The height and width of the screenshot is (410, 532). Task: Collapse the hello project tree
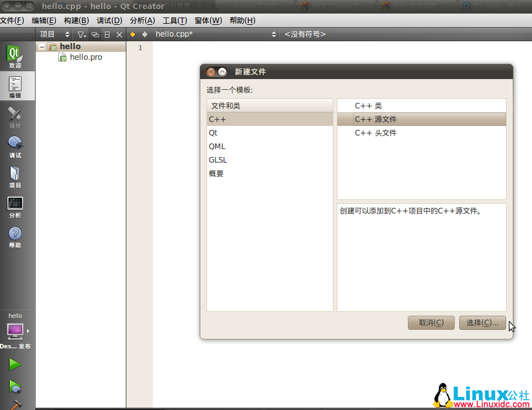tap(42, 46)
